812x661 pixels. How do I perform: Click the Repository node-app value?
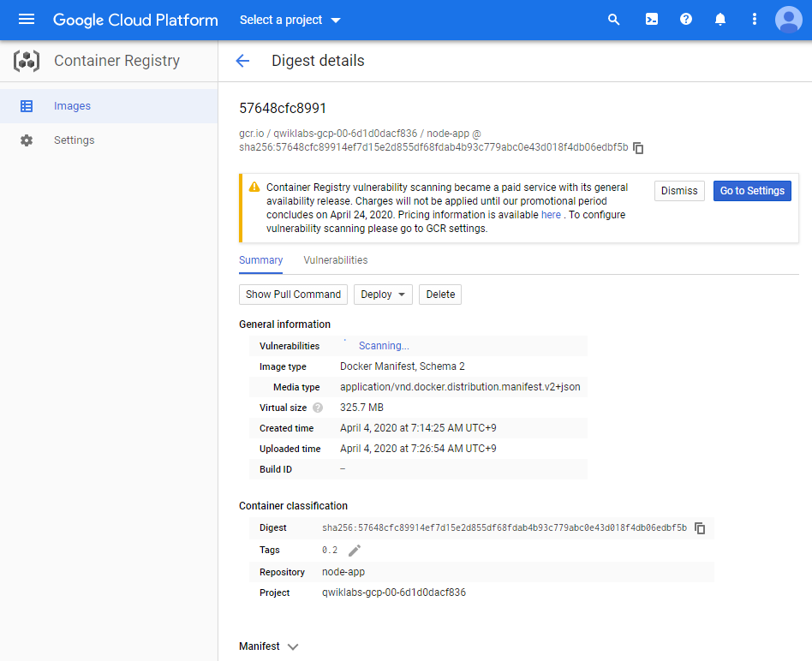343,572
